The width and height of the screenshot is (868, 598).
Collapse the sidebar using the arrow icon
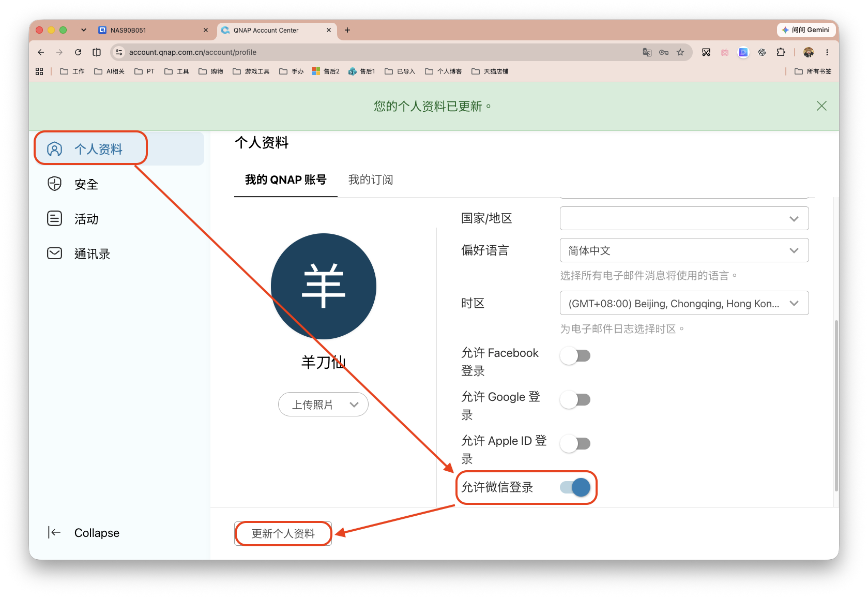54,532
